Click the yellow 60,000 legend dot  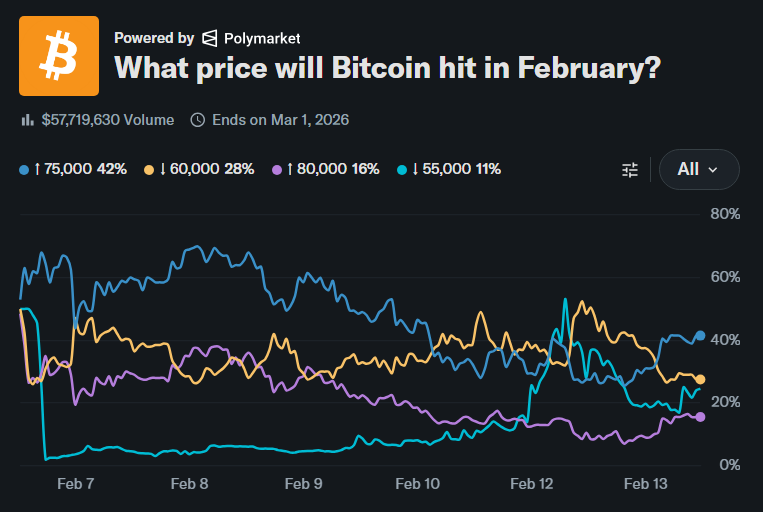[150, 170]
